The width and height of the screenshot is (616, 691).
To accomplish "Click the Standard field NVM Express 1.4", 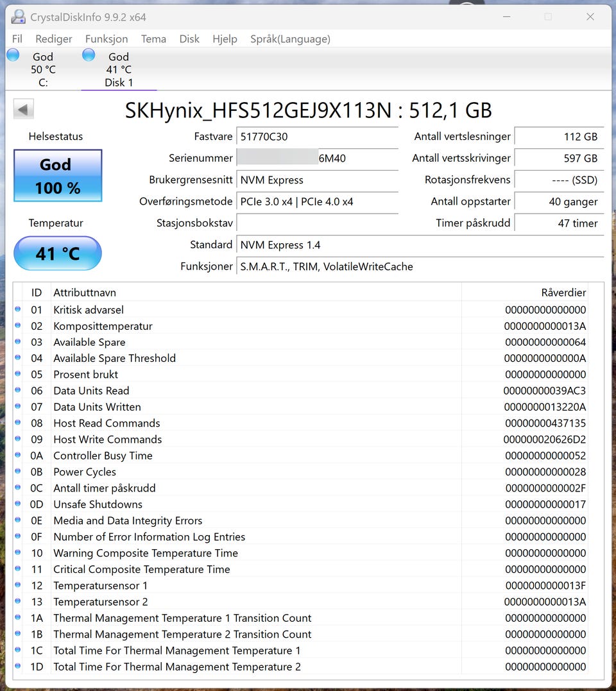I will [420, 244].
